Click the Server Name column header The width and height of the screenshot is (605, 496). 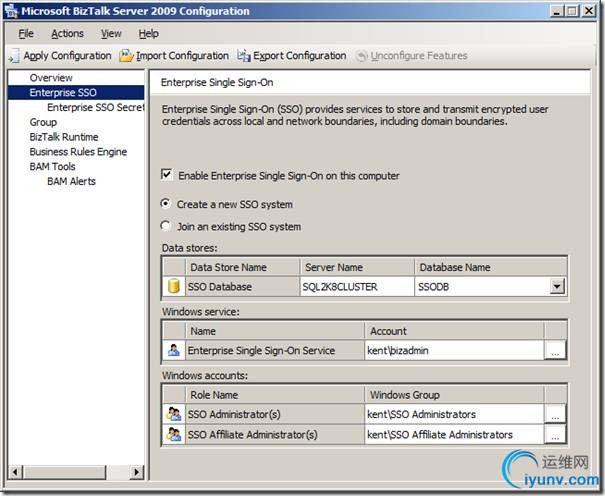[357, 267]
